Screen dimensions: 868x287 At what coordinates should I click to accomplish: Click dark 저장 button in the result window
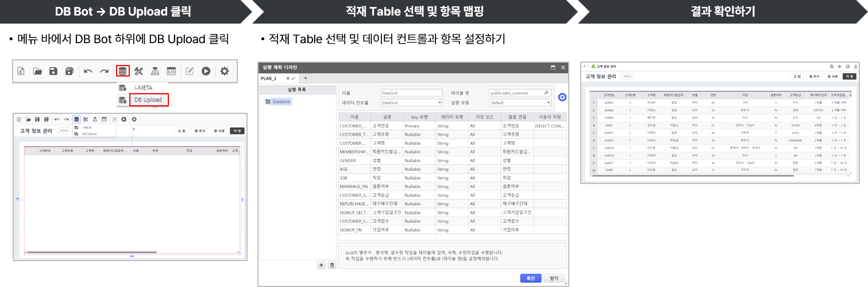pyautogui.click(x=850, y=76)
